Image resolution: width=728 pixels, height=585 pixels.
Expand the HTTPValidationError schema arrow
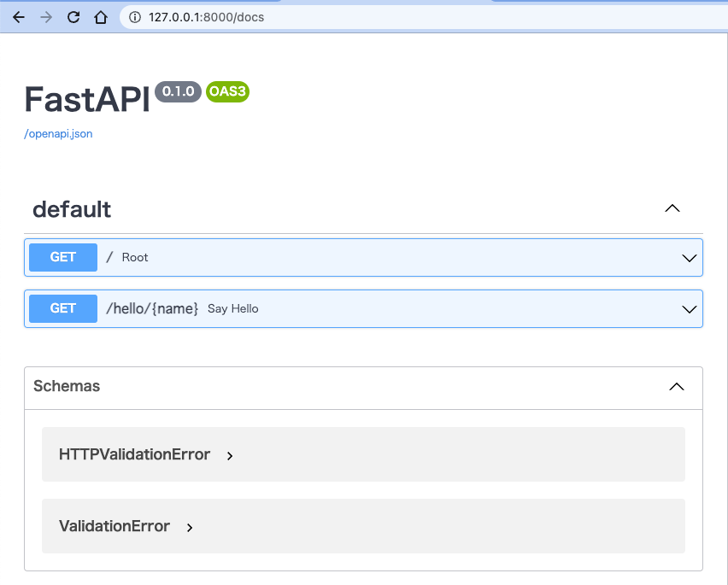point(230,455)
